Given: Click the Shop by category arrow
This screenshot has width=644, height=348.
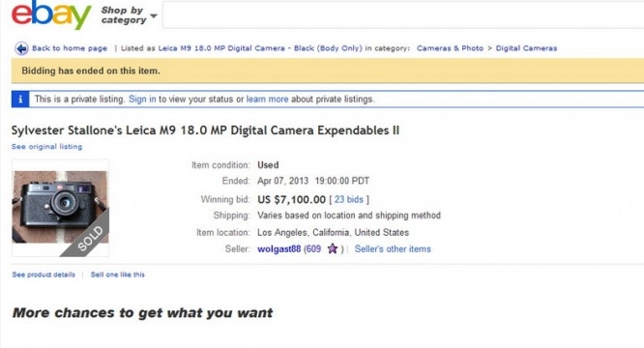Looking at the screenshot, I should click(x=154, y=16).
